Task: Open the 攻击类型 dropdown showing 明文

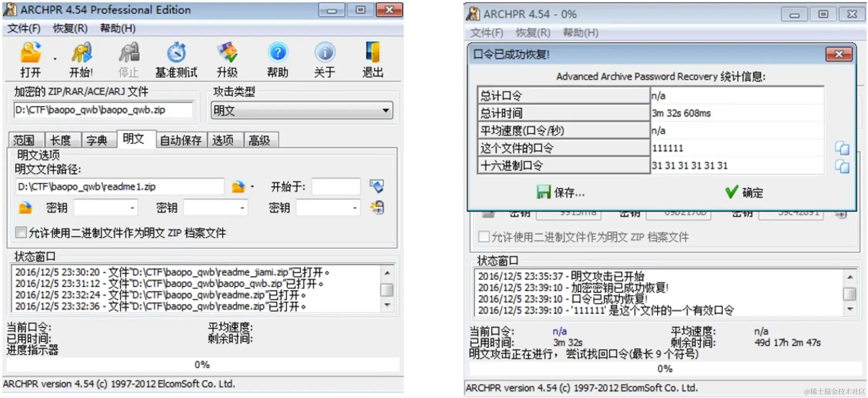Action: point(302,111)
